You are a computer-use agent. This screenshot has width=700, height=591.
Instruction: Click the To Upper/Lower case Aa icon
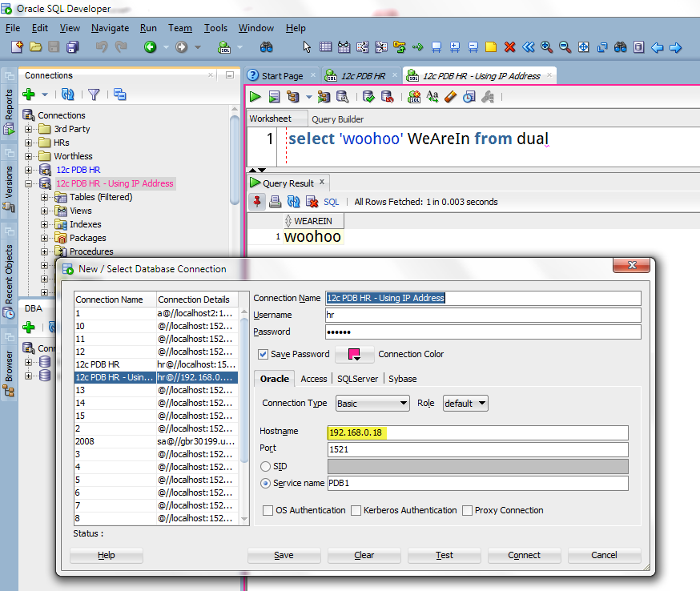pos(432,96)
